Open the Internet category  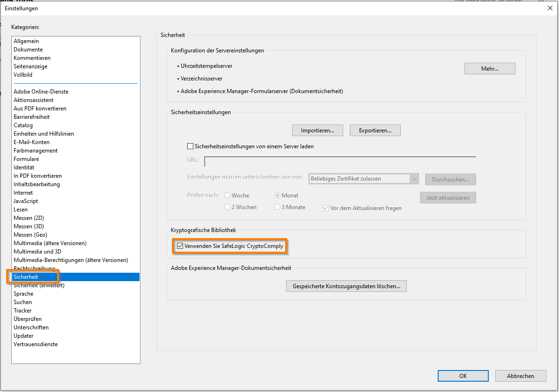pos(23,193)
